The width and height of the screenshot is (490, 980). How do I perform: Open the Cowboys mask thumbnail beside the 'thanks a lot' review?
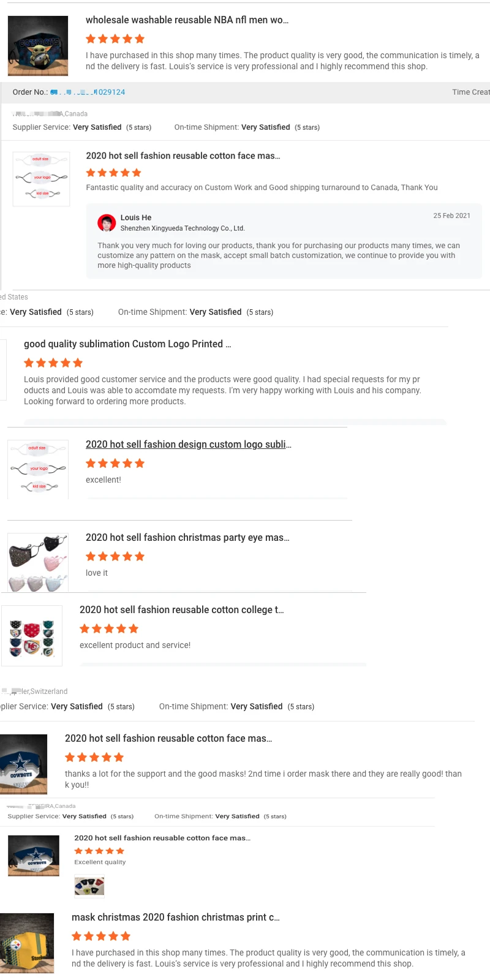point(23,764)
